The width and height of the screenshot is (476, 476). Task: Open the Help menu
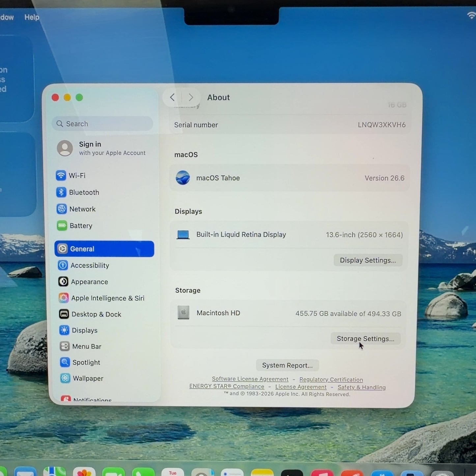point(32,17)
